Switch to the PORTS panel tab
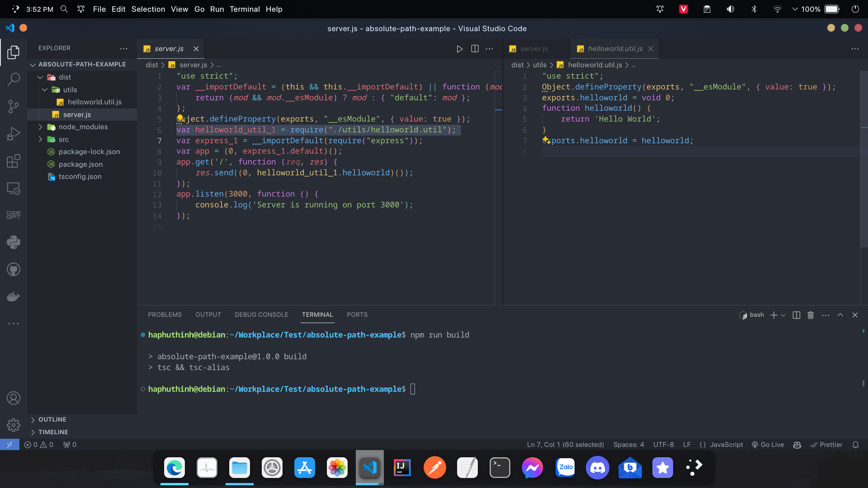The height and width of the screenshot is (488, 868). (x=357, y=315)
